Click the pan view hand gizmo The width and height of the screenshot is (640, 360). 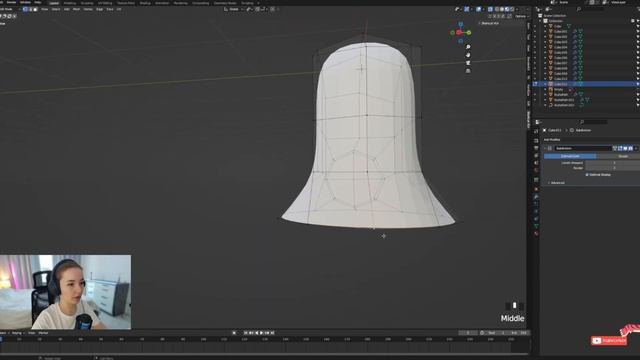point(468,55)
